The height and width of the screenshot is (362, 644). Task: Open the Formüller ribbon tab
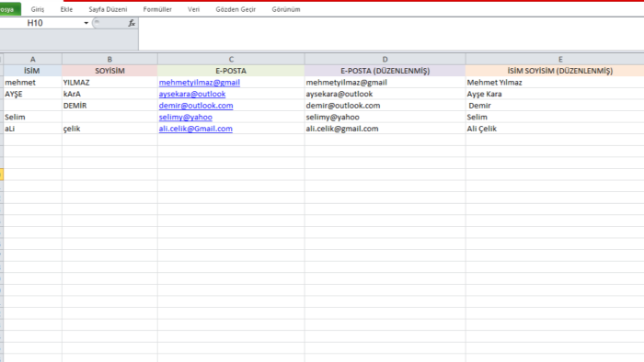coord(157,9)
